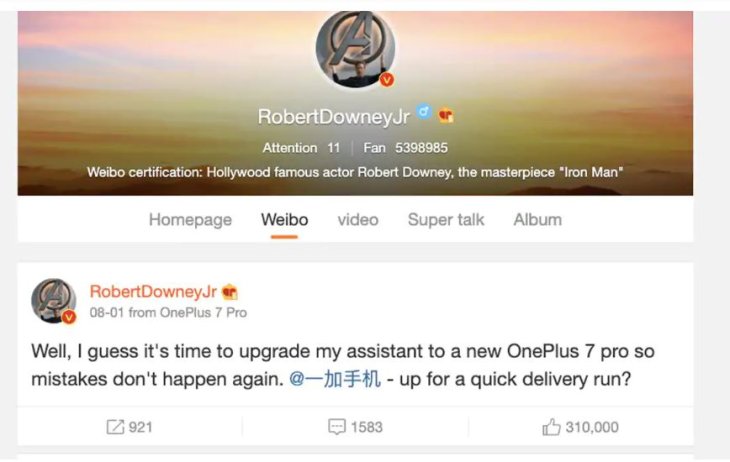The width and height of the screenshot is (730, 462).
Task: Go to the Super talk tab
Action: click(x=446, y=219)
